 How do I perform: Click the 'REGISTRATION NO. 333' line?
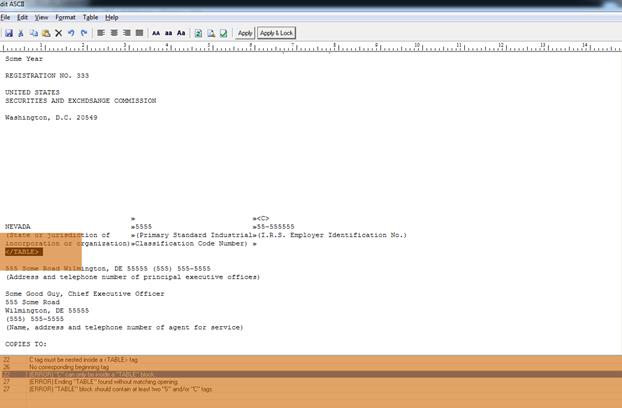(x=47, y=75)
